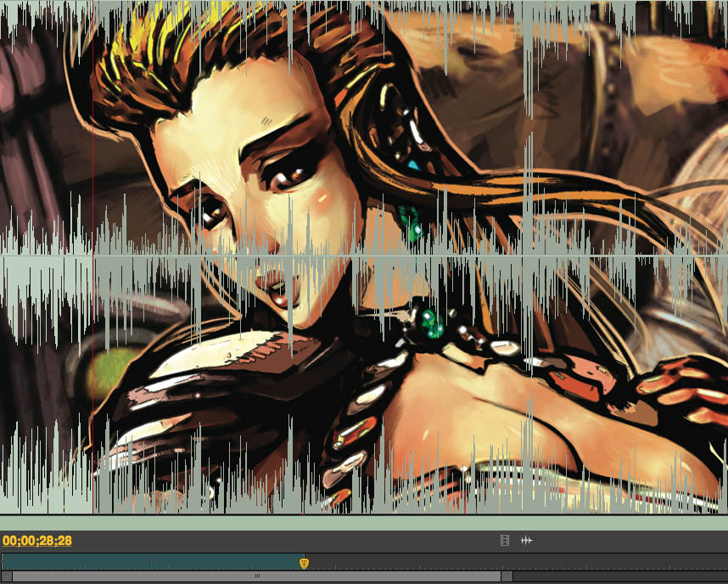Click the center grip of the zoom scroll bar
This screenshot has width=728, height=584.
[x=257, y=576]
